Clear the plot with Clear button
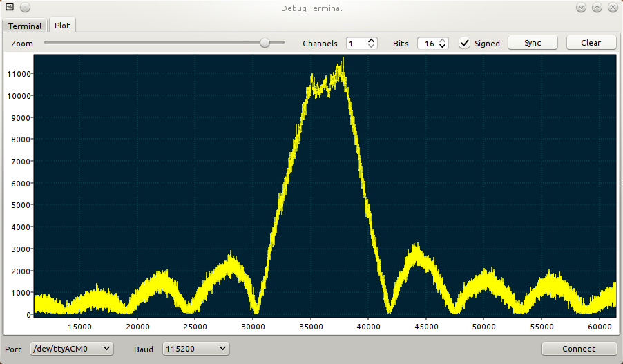623x364 pixels. point(591,43)
